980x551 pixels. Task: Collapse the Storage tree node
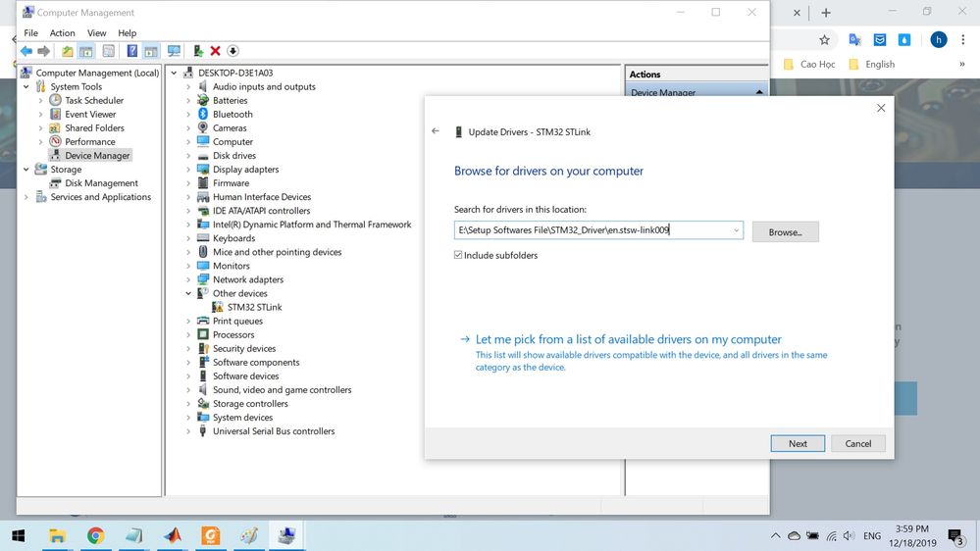[x=26, y=170]
